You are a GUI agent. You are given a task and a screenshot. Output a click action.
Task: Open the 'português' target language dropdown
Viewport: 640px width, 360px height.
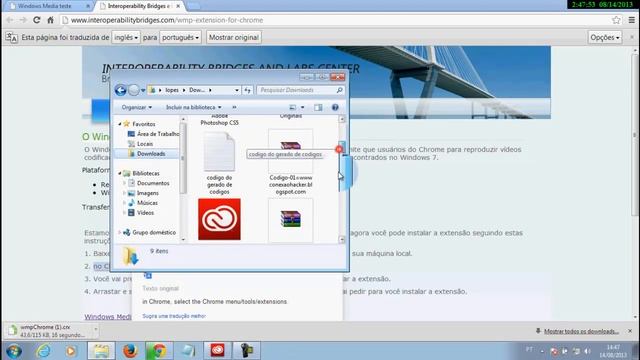coord(180,38)
